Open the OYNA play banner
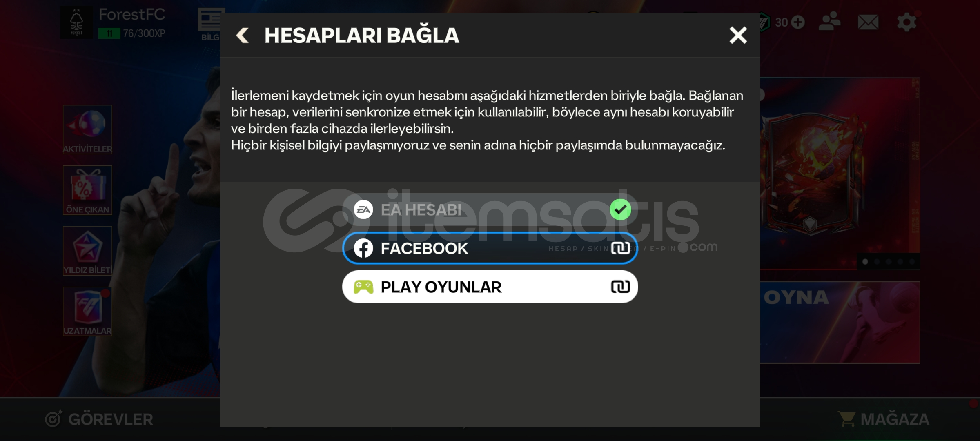The width and height of the screenshot is (980, 441). click(x=840, y=323)
